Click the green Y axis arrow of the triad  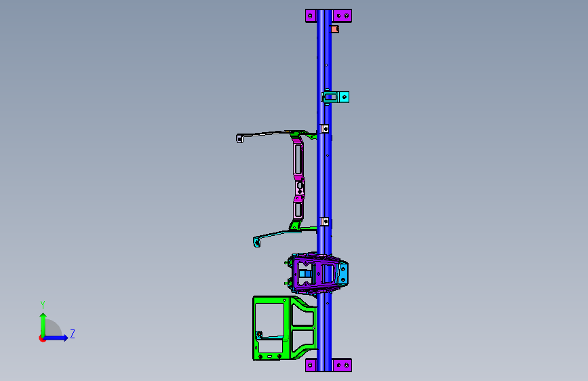click(x=43, y=324)
